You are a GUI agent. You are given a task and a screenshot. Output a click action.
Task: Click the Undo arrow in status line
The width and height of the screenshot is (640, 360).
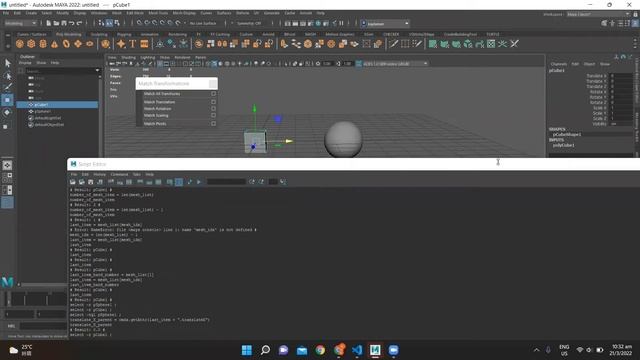click(x=72, y=23)
